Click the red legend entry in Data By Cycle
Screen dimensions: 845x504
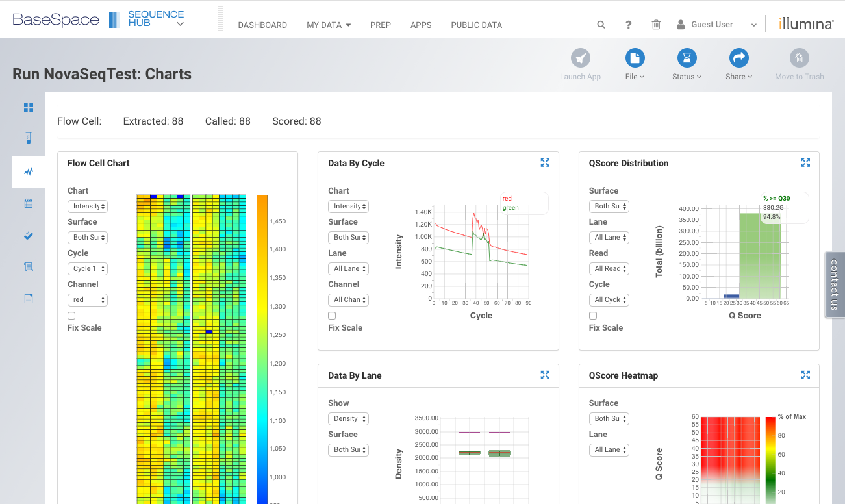507,199
